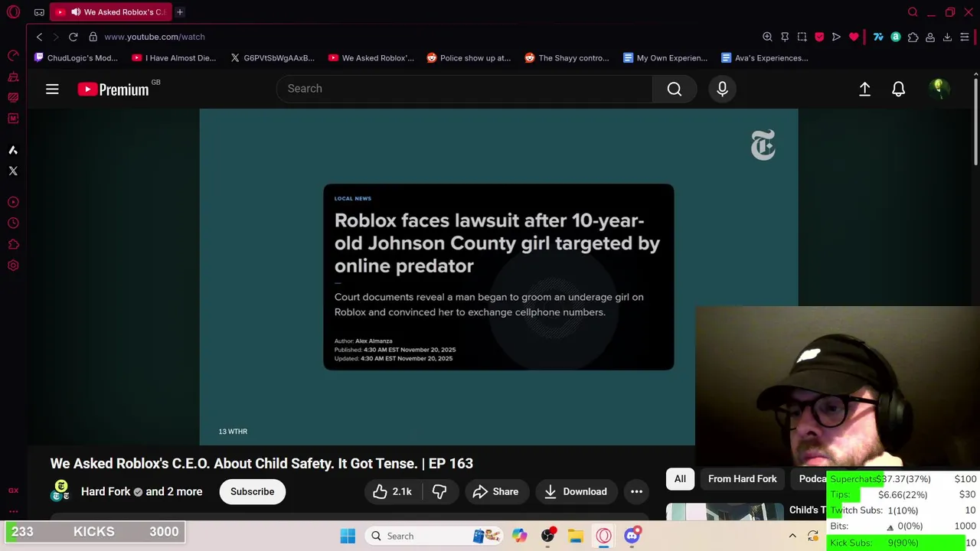The image size is (980, 551).
Task: Click the YouTube search field
Action: (x=464, y=89)
